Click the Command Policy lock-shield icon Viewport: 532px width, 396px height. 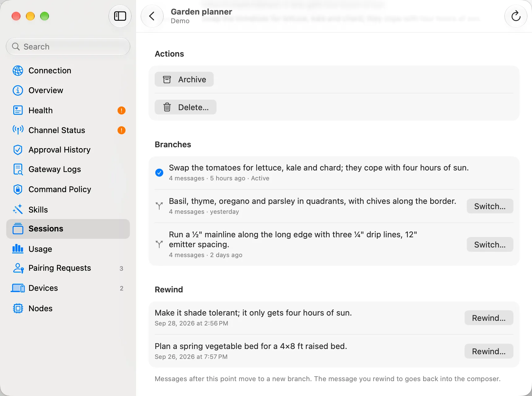[x=18, y=189]
